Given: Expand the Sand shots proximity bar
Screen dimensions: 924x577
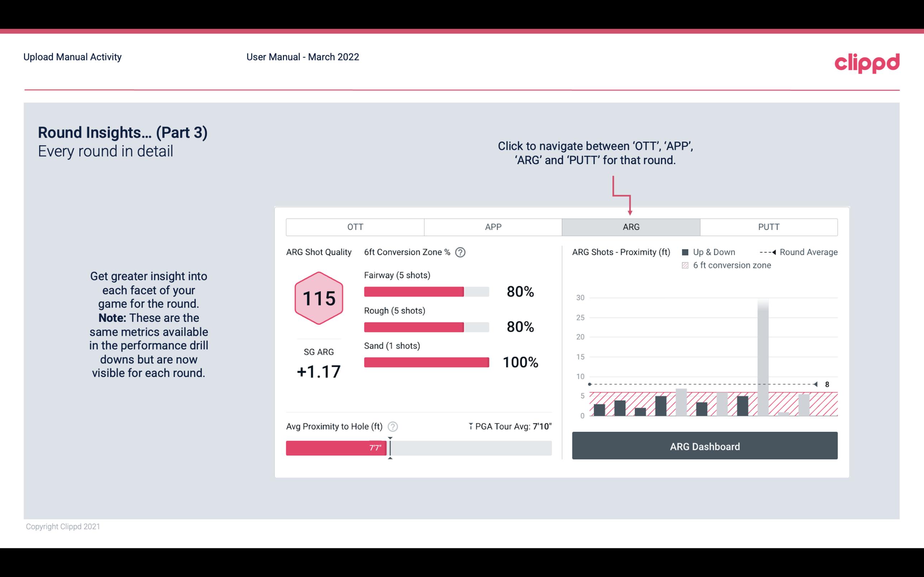Looking at the screenshot, I should click(426, 362).
